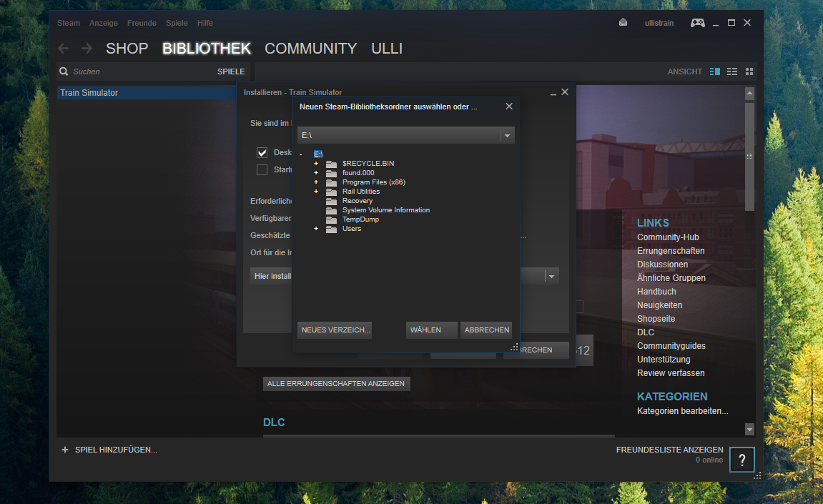Viewport: 823px width, 504px height.
Task: Click the forward navigation arrow
Action: point(87,49)
